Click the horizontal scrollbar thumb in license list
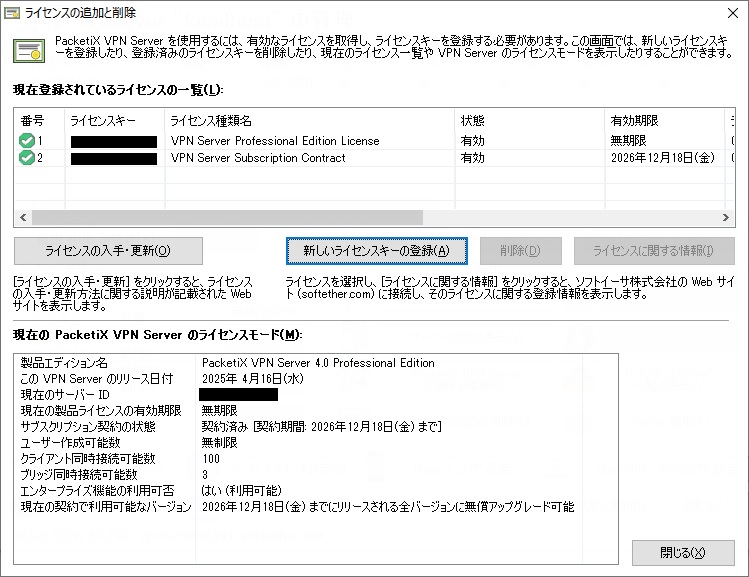749x577 pixels. point(227,217)
